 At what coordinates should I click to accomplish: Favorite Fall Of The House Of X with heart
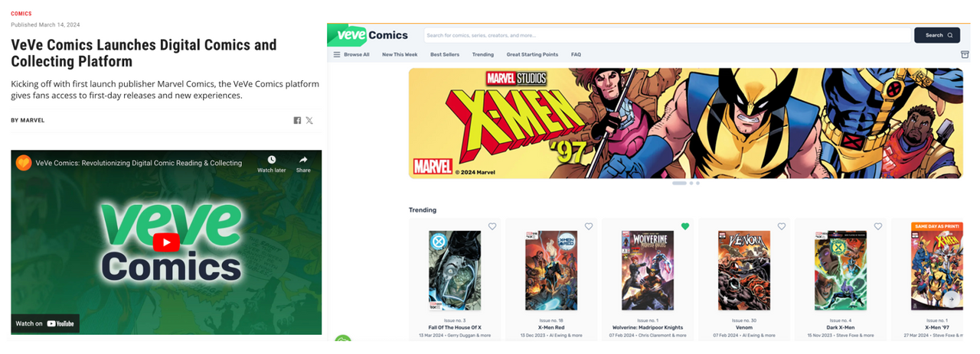(x=492, y=226)
